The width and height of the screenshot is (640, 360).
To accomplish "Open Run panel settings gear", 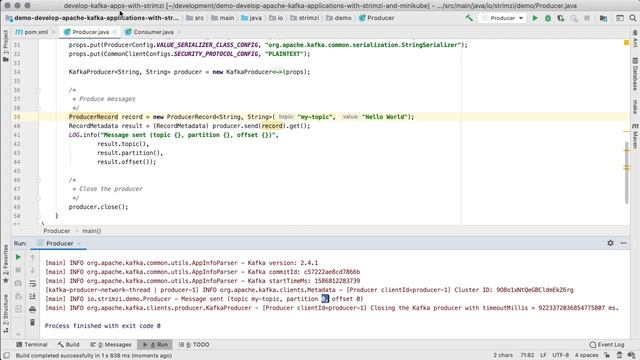I will 610,243.
